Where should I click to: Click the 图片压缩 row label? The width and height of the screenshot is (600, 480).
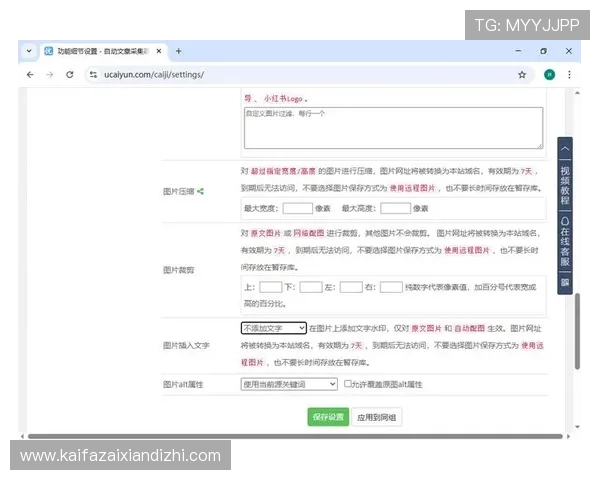[x=178, y=191]
